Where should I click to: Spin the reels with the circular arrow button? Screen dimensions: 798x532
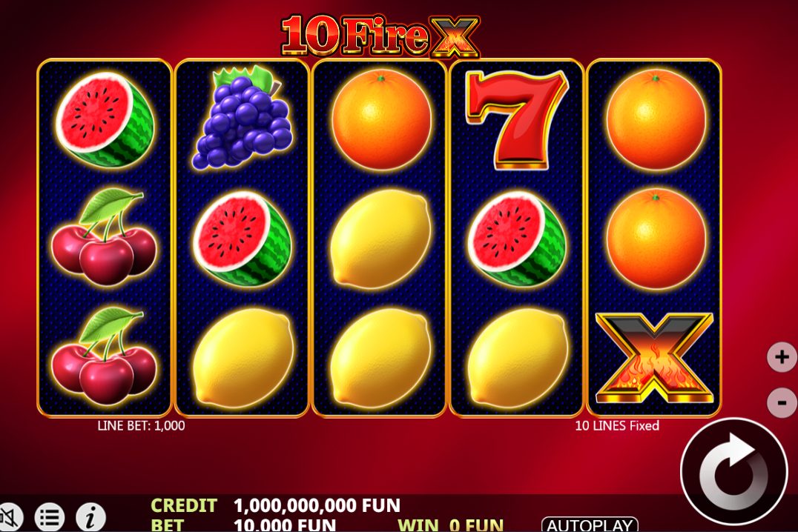(734, 471)
